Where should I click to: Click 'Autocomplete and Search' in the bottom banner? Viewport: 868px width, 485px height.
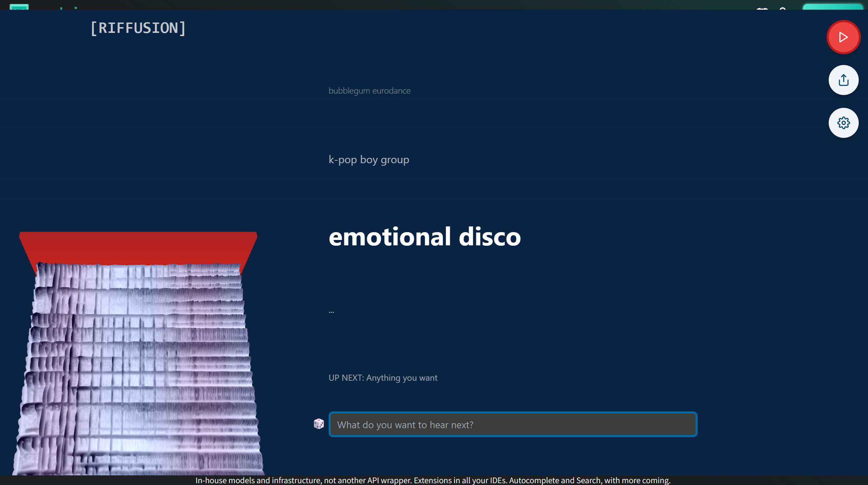pyautogui.click(x=555, y=480)
